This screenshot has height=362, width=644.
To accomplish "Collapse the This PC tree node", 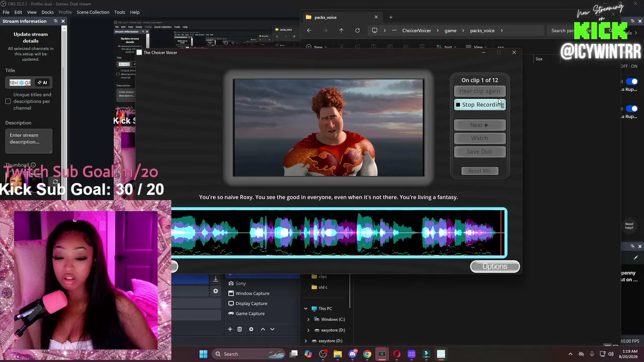I will 305,309.
